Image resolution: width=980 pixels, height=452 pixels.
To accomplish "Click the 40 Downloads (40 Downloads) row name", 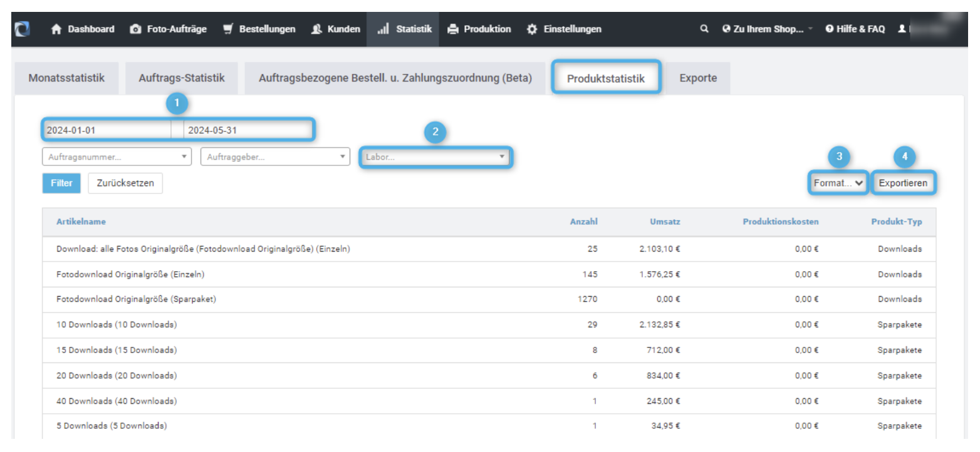I will tap(117, 401).
